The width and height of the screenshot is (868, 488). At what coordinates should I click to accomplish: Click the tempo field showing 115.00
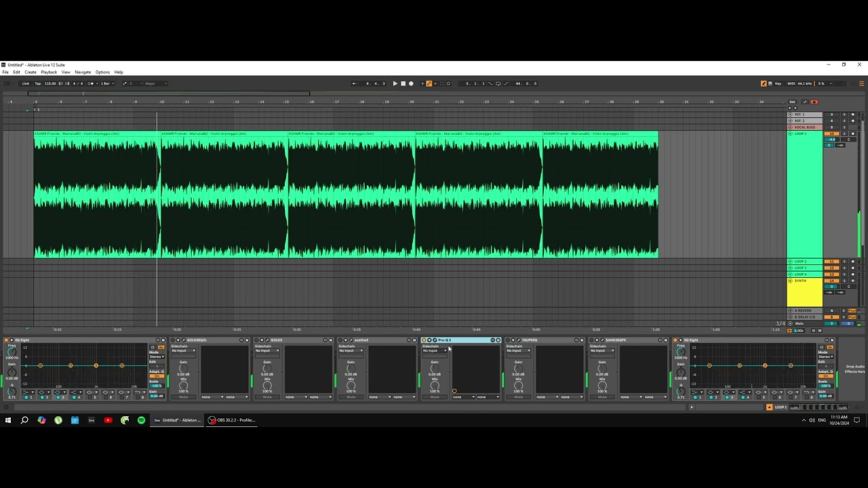50,83
